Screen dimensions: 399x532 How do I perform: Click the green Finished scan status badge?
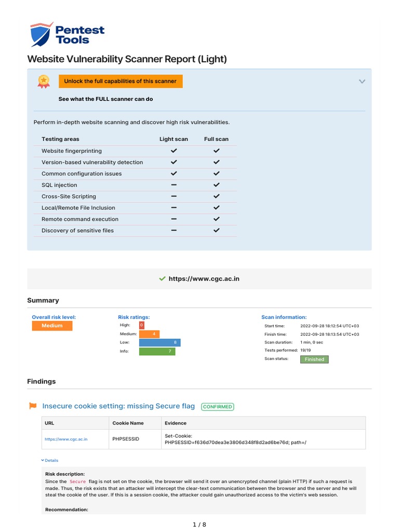[x=314, y=360]
